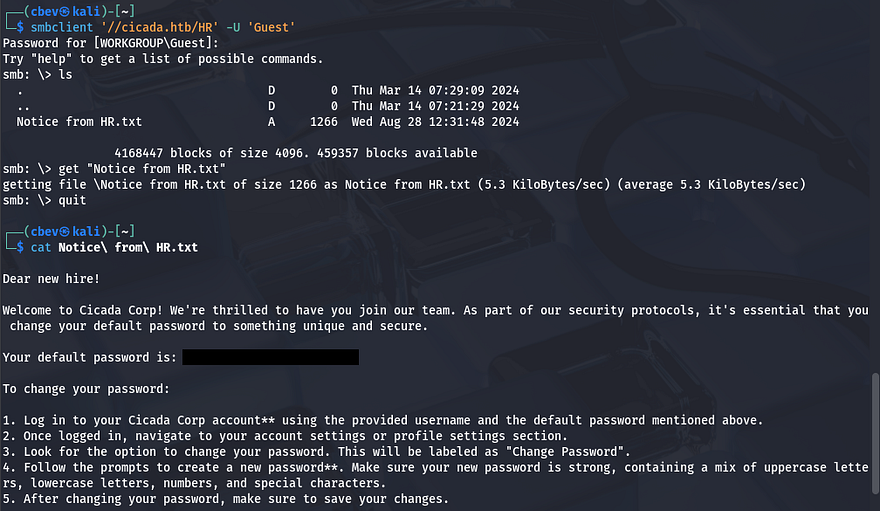Screen dimensions: 880x511
Task: Select the Notice from HR.txt listing entry
Action: [79, 122]
